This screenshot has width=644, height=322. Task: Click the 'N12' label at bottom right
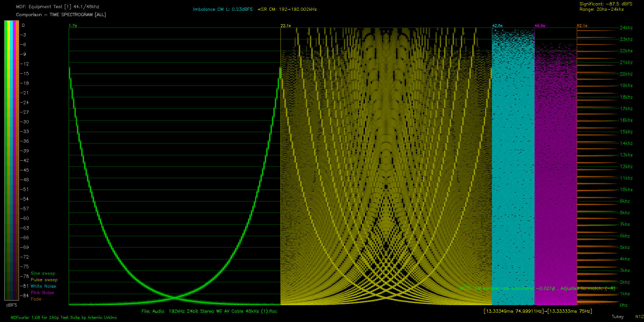639,317
